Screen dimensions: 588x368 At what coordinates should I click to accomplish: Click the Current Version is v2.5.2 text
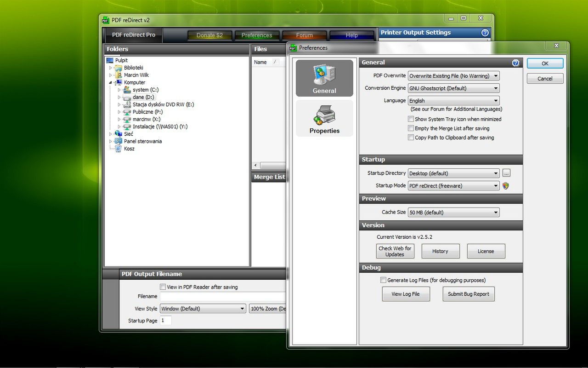[404, 237]
